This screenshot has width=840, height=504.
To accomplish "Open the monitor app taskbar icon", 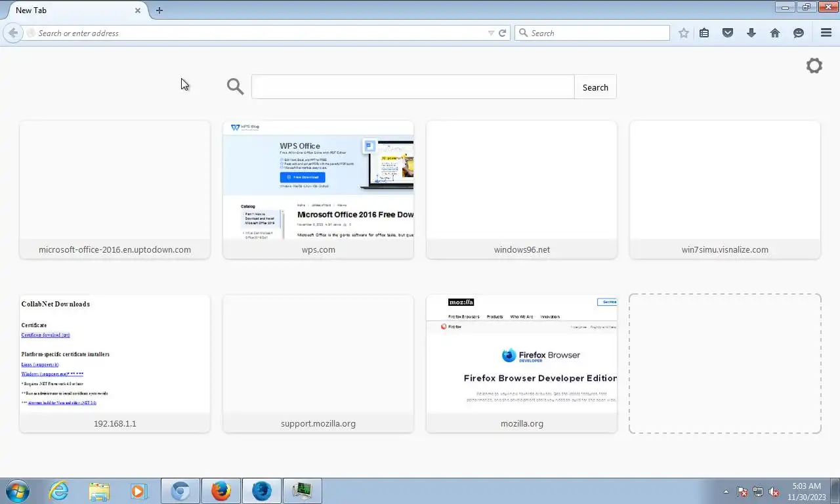I will coord(303,491).
